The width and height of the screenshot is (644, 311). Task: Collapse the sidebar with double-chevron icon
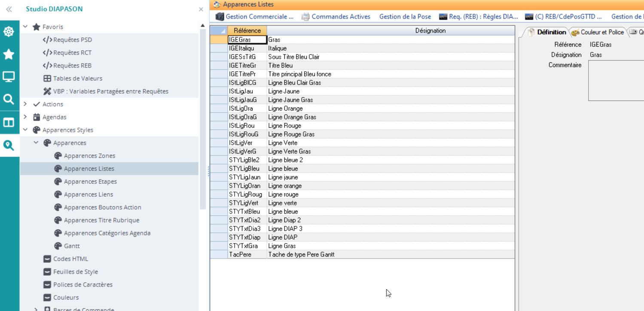click(x=9, y=9)
